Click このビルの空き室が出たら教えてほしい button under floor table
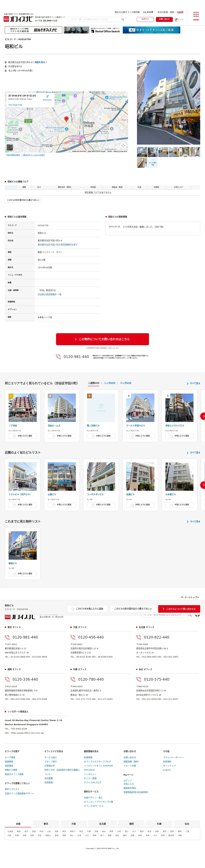This screenshot has width=205, height=868. [23, 200]
